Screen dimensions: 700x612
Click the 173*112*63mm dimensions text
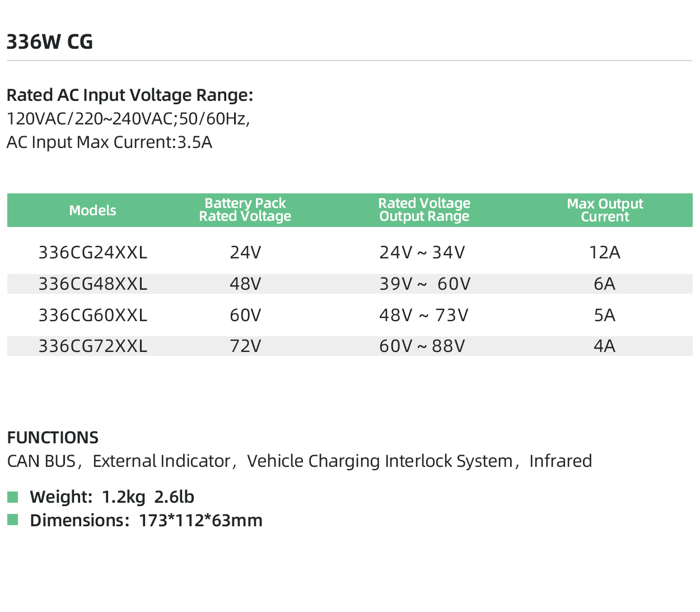(200, 521)
